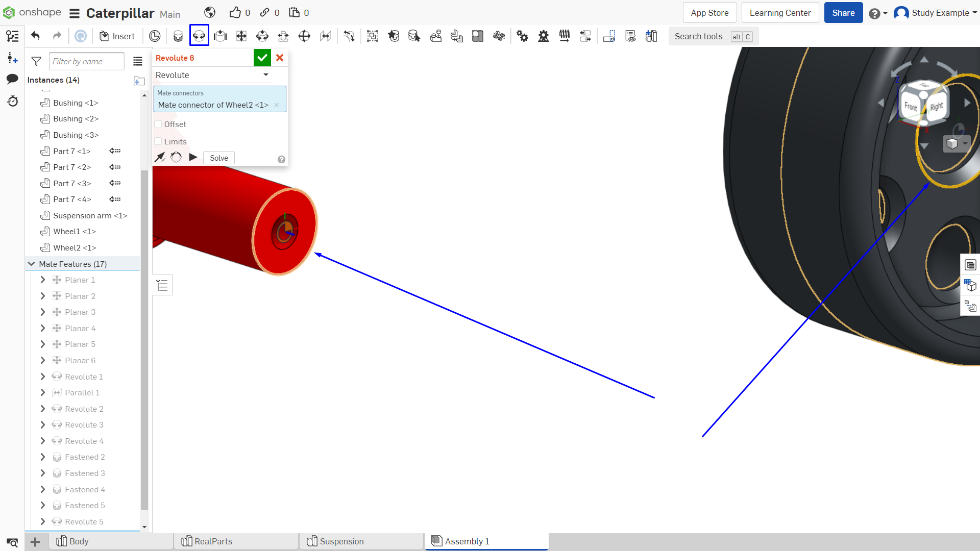Enable the Offset checkbox
Image resolution: width=980 pixels, height=551 pixels.
coord(158,124)
